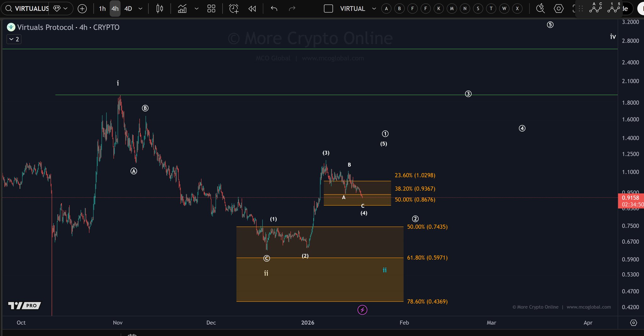Open the candlestick chart type menu
Screen dimensions: 644x336
160,8
